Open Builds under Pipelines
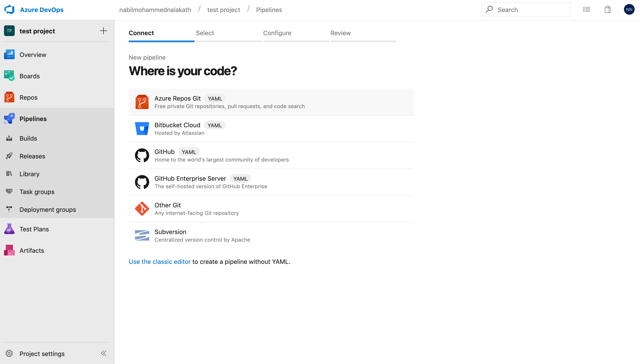The height and width of the screenshot is (364, 640). [57, 138]
